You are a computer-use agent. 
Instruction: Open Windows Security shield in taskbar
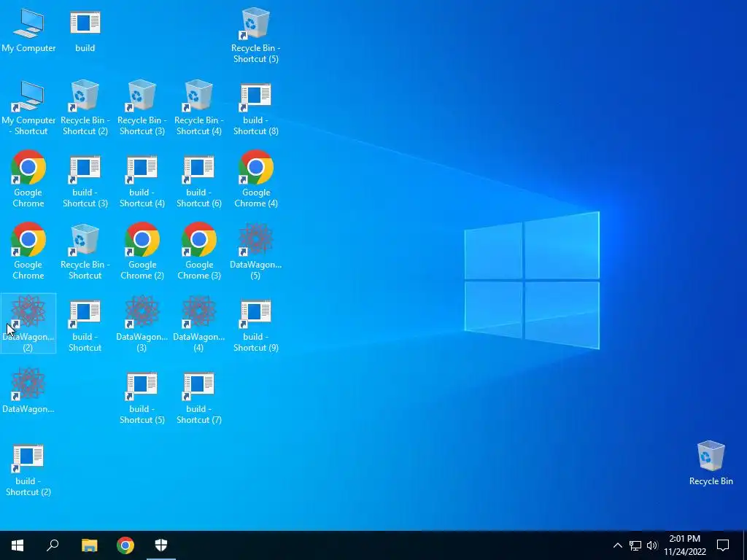[x=161, y=545]
